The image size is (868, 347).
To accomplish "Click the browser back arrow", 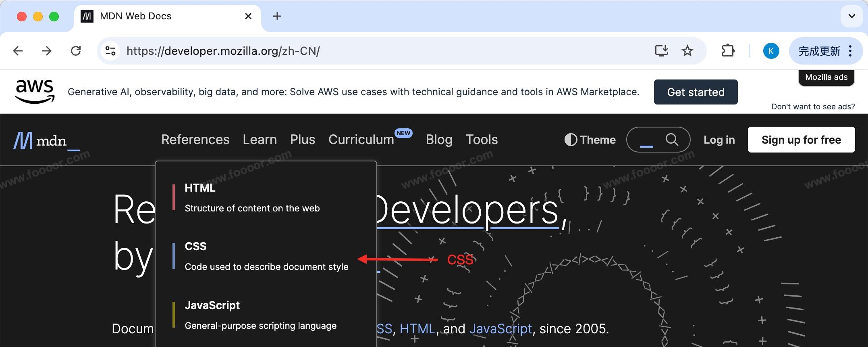I will click(x=18, y=51).
